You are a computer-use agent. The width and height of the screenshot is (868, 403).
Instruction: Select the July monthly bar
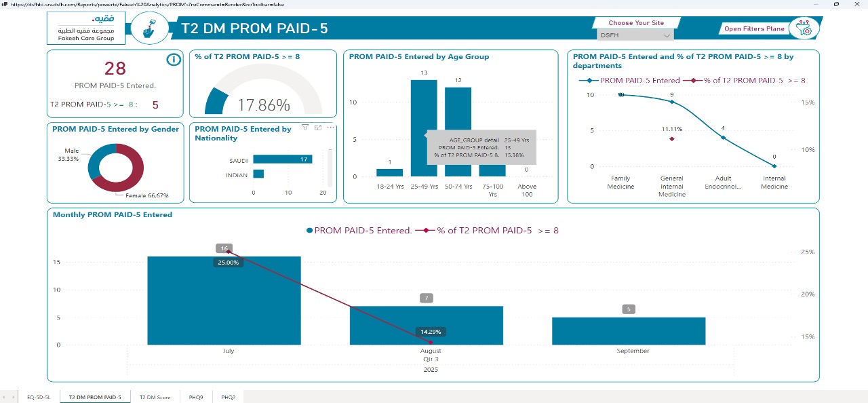click(x=224, y=301)
